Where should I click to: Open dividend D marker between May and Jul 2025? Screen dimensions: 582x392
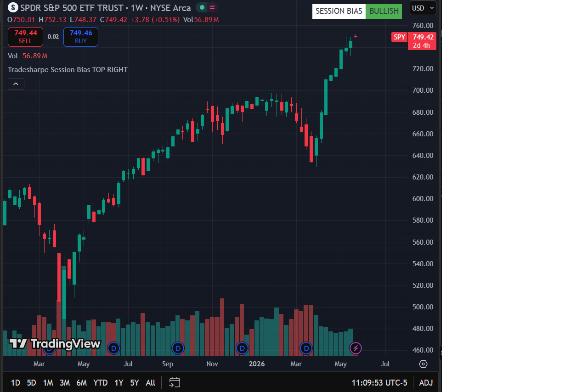coord(113,348)
